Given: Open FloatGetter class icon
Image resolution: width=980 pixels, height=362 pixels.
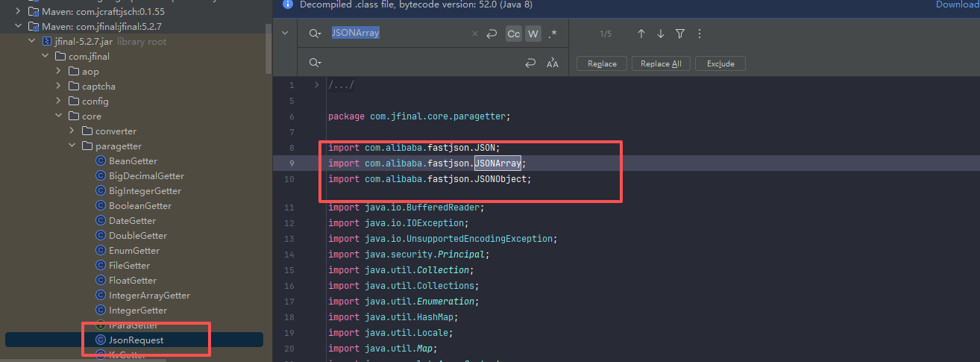Looking at the screenshot, I should tap(101, 280).
